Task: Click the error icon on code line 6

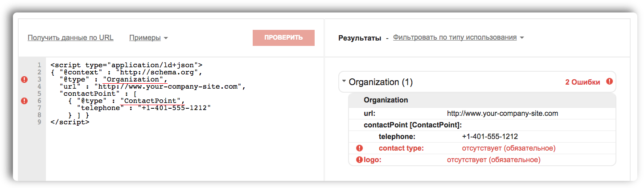Action: (25, 101)
